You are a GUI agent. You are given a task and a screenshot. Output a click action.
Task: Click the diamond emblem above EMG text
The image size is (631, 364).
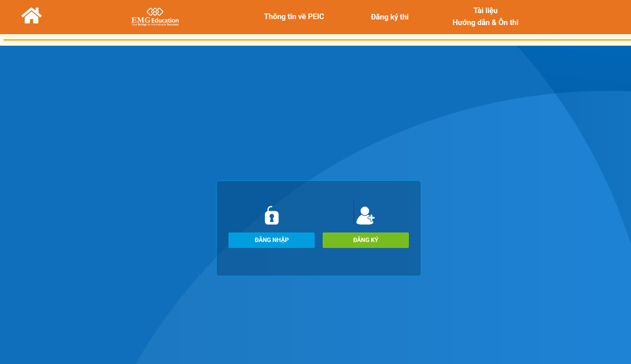coord(155,12)
